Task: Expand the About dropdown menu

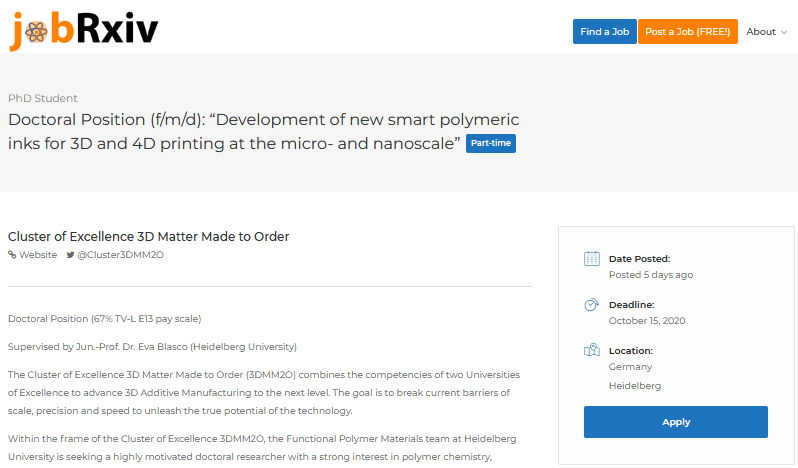Action: pyautogui.click(x=766, y=32)
